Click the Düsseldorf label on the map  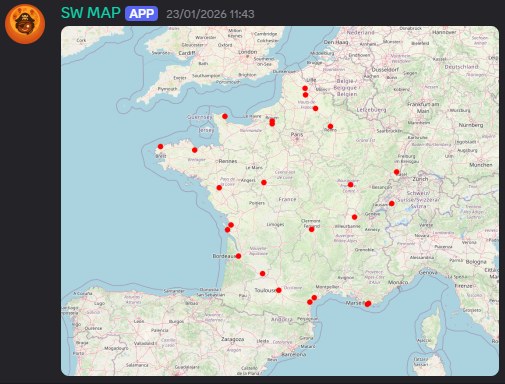click(385, 70)
